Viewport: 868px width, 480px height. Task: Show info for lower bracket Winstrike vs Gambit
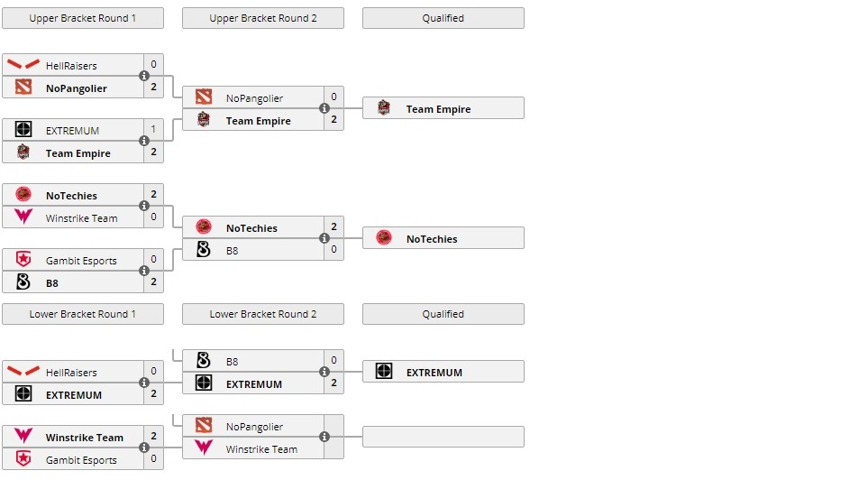[144, 448]
